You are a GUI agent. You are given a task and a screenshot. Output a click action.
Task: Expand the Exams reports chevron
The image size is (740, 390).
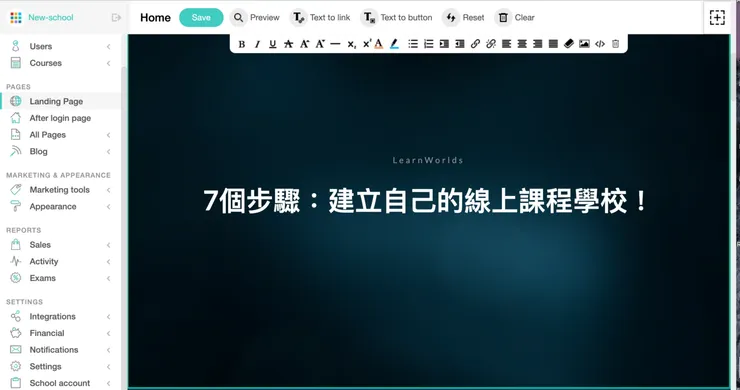click(109, 279)
